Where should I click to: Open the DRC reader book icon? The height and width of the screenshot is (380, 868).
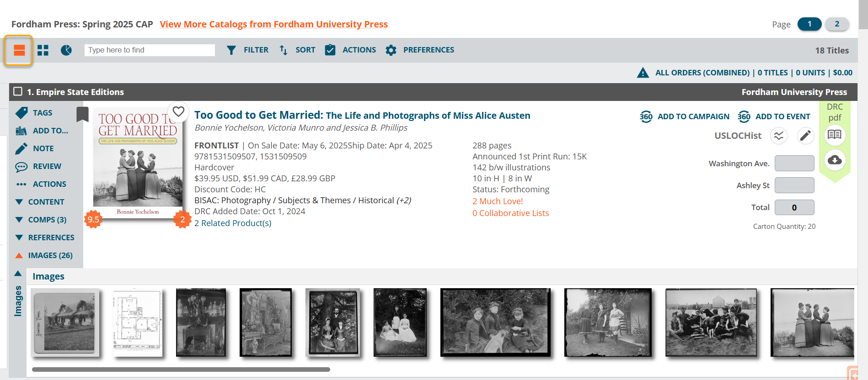pos(835,135)
